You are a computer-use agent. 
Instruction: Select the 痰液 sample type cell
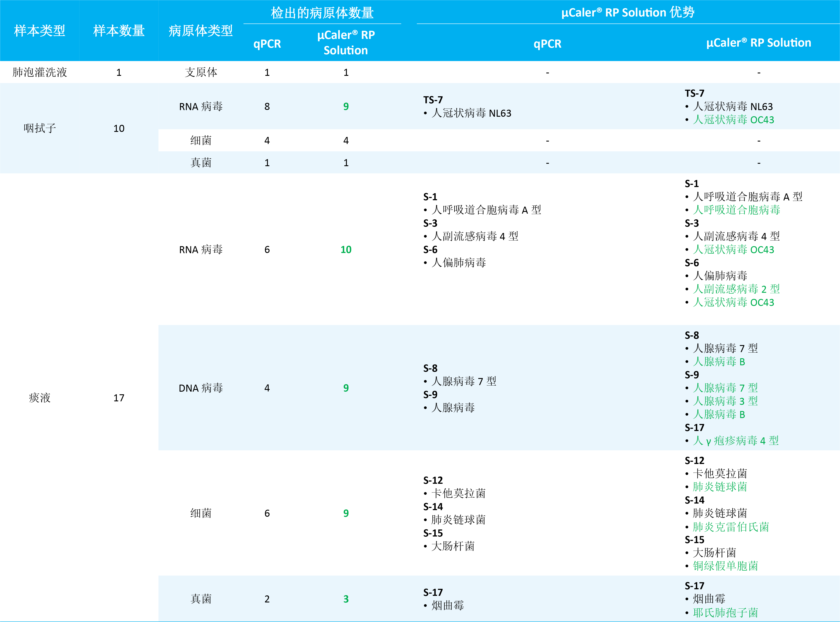[x=40, y=398]
